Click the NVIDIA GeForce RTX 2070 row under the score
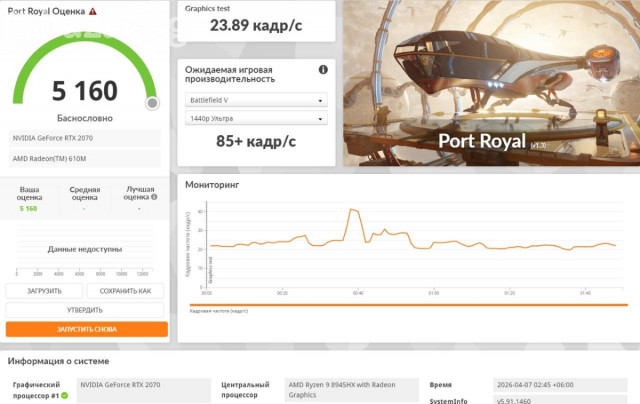Image resolution: width=640 pixels, height=404 pixels. point(85,138)
